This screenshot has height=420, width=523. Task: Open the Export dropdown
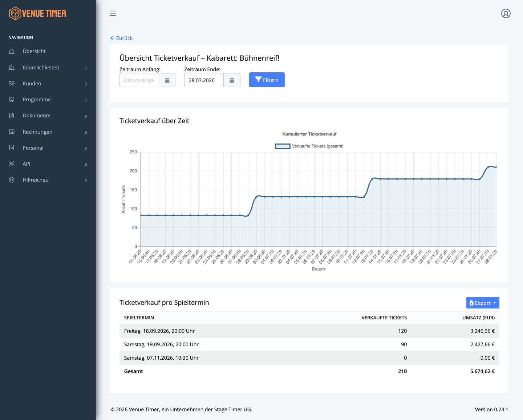pyautogui.click(x=483, y=303)
